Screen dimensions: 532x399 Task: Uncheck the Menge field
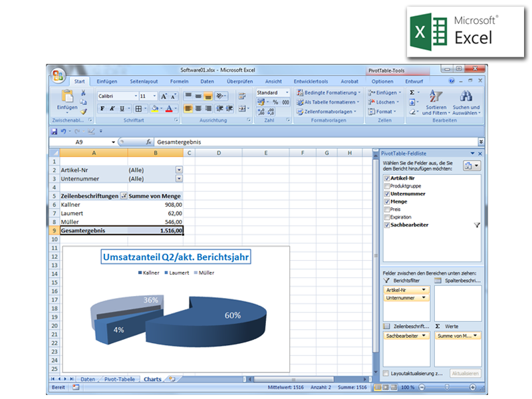click(x=387, y=201)
